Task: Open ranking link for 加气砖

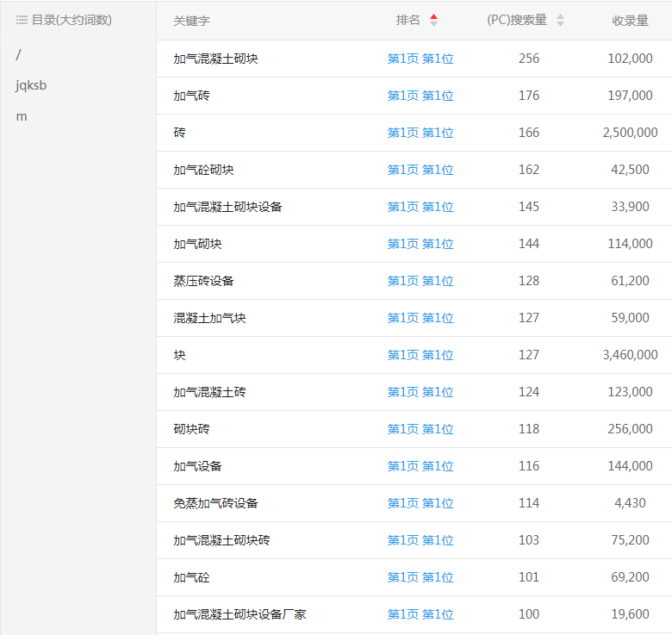Action: pyautogui.click(x=420, y=96)
